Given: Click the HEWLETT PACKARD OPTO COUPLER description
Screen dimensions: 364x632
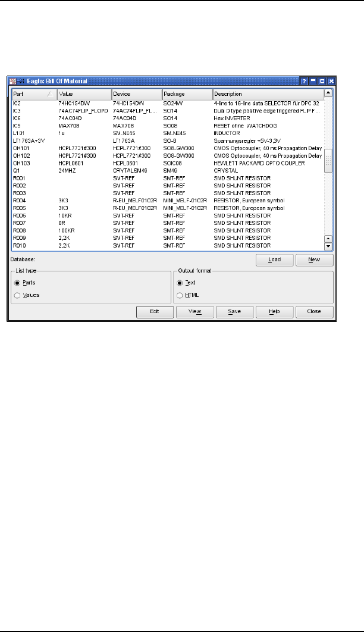Looking at the screenshot, I should (259, 163).
